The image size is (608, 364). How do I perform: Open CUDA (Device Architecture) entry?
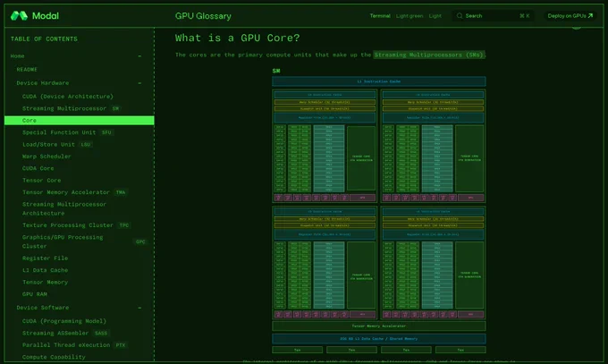pyautogui.click(x=68, y=97)
